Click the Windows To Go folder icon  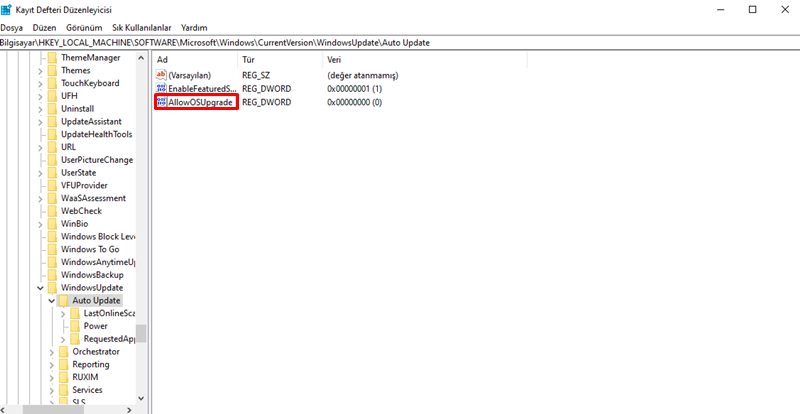52,249
